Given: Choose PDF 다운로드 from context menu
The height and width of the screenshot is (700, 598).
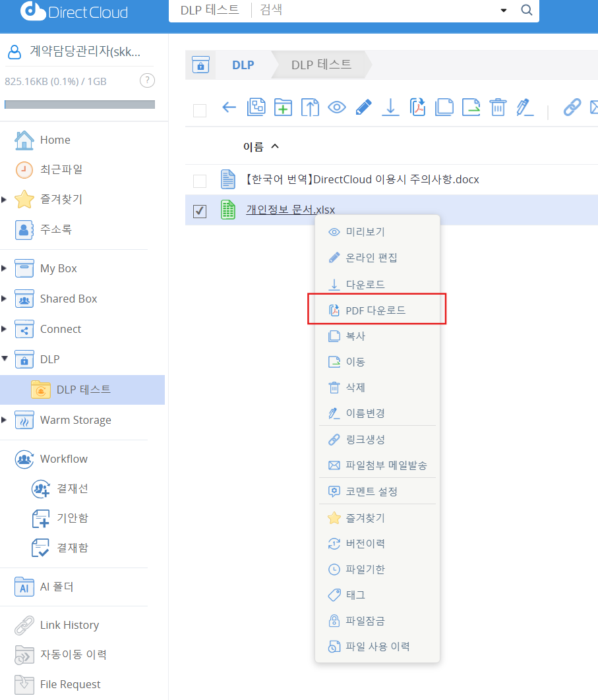Looking at the screenshot, I should click(377, 310).
